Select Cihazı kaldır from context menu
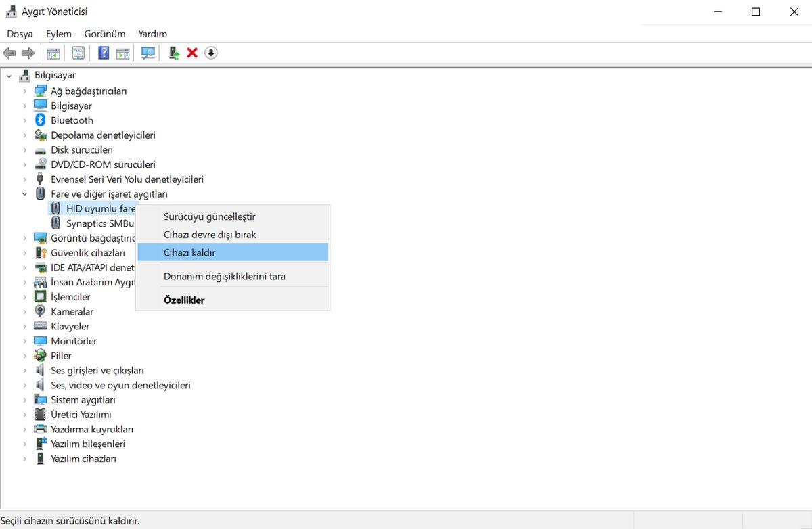812x529 pixels. point(189,252)
